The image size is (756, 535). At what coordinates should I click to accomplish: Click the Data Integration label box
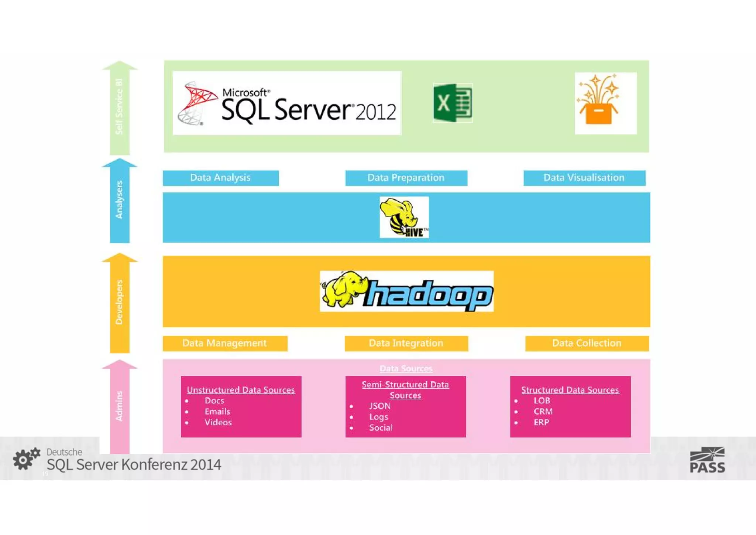point(406,343)
